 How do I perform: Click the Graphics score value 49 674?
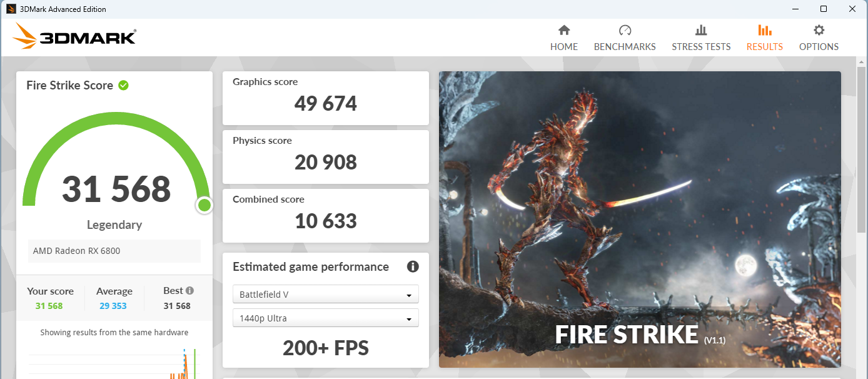[326, 103]
